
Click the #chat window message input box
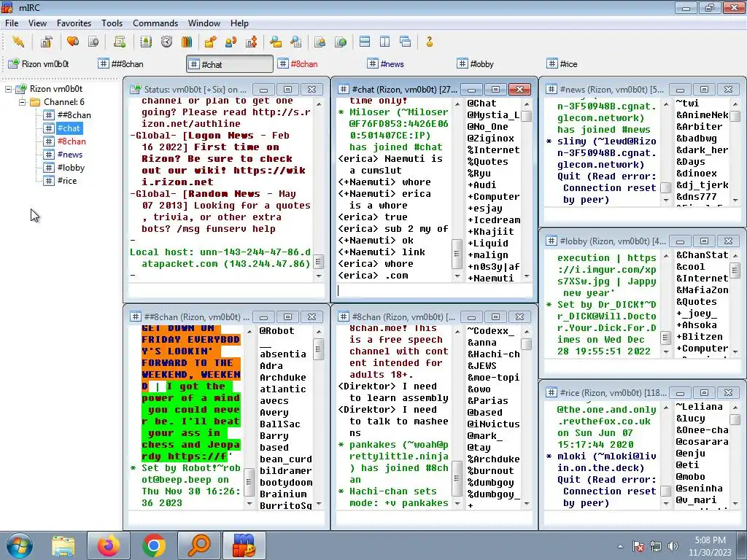[x=433, y=290]
